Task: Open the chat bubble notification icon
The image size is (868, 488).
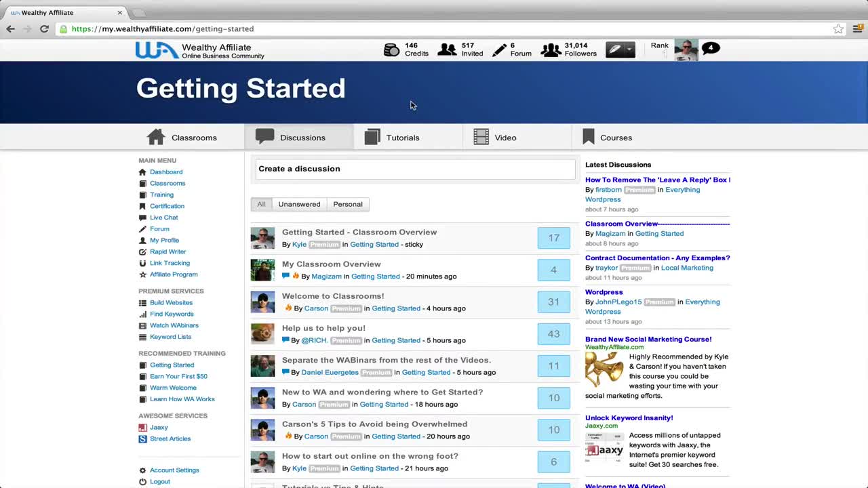Action: tap(711, 48)
